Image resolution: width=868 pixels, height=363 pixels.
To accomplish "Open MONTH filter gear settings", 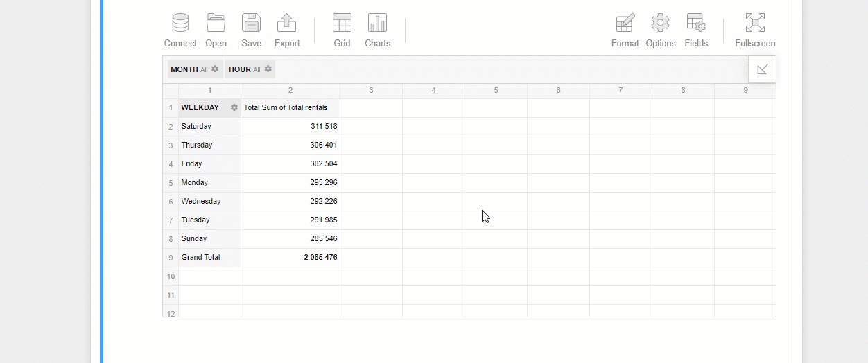I will click(x=215, y=69).
